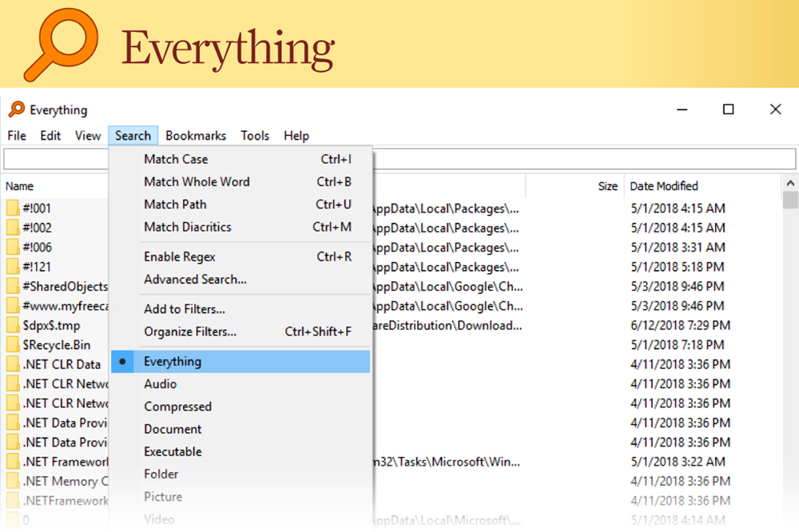This screenshot has width=799, height=532.
Task: Open the Tools menu
Action: pos(255,136)
